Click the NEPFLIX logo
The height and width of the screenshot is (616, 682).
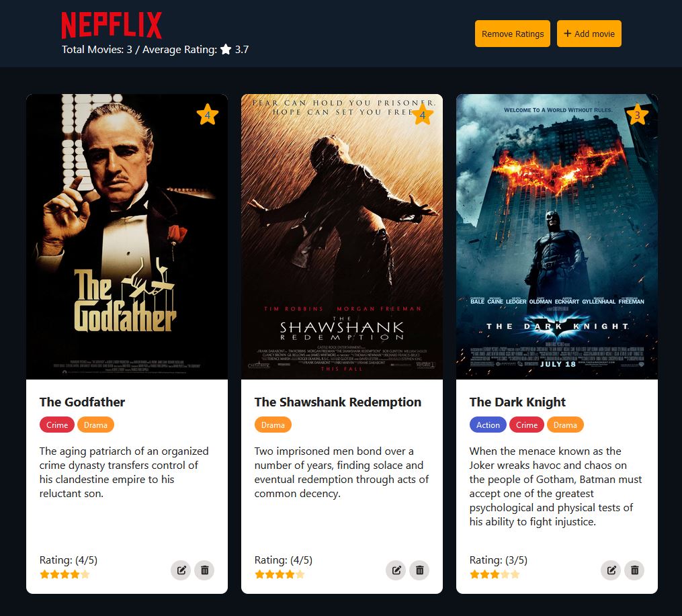pos(112,26)
